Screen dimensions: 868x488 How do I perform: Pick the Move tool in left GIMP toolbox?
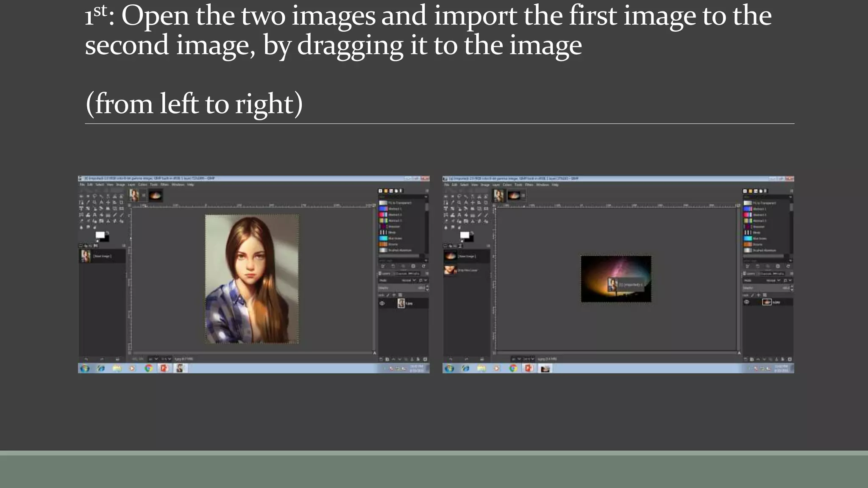point(108,202)
